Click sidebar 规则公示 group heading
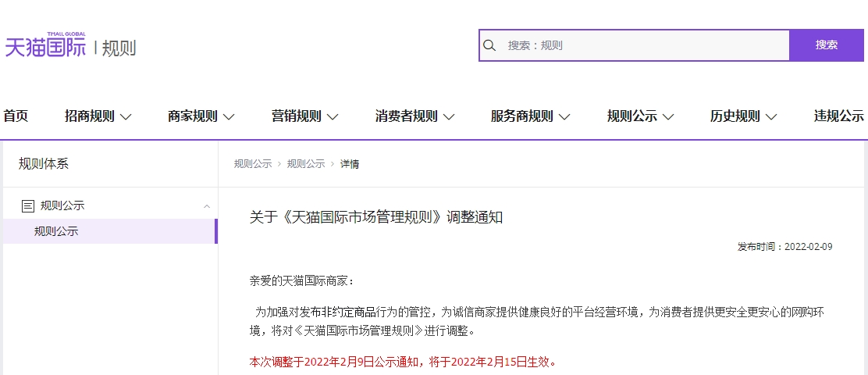The width and height of the screenshot is (868, 375). [x=62, y=206]
